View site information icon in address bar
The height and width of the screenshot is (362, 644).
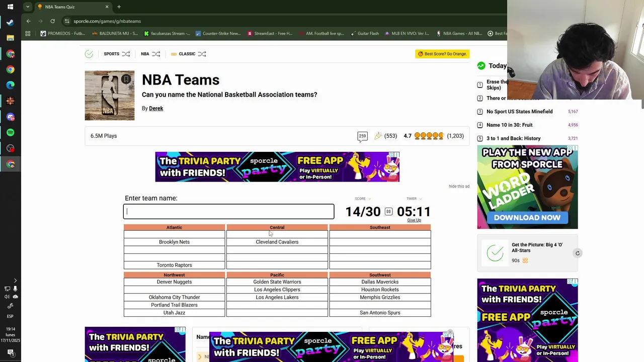pyautogui.click(x=67, y=21)
